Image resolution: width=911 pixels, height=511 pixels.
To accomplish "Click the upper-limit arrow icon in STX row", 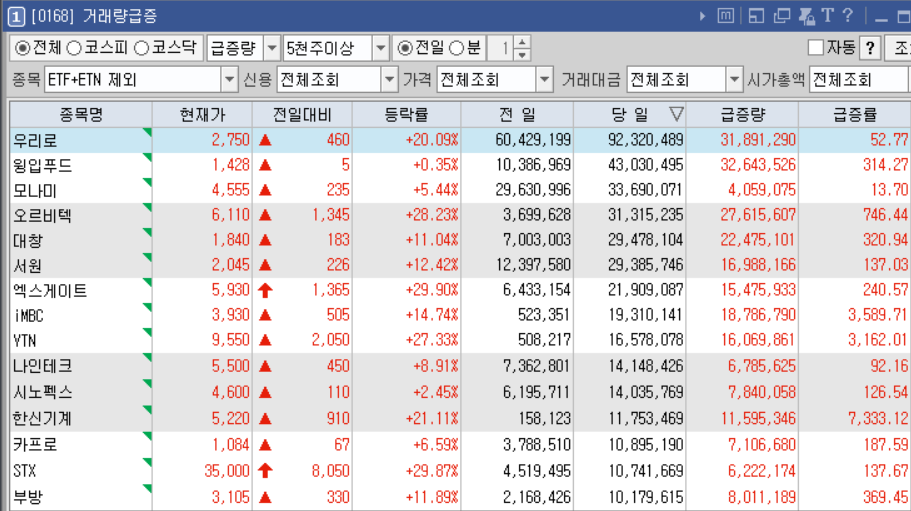I will [266, 470].
